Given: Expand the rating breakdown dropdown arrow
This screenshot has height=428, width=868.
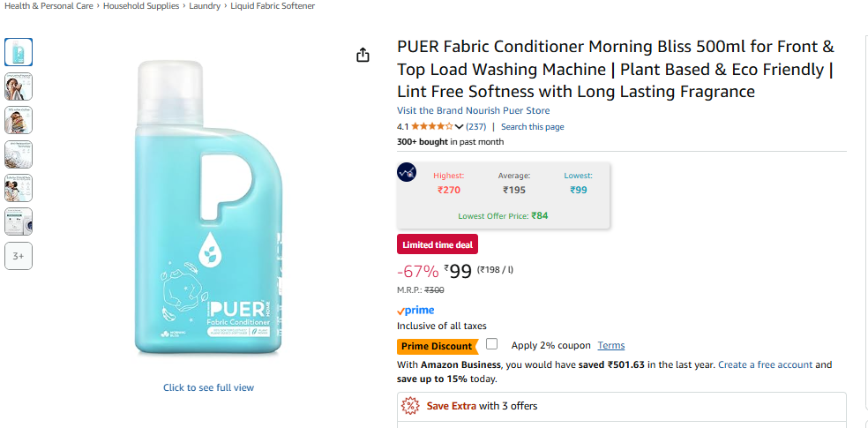Looking at the screenshot, I should 459,127.
